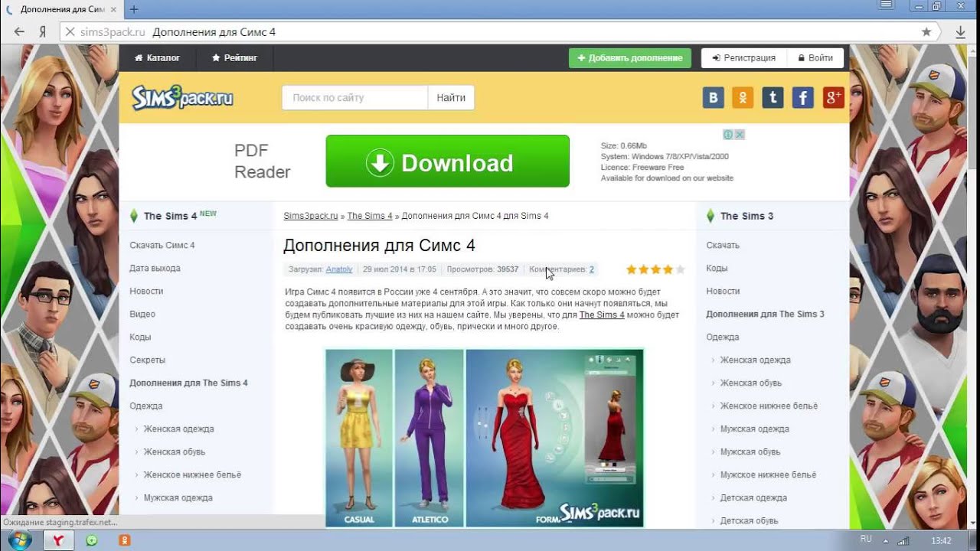Viewport: 980px width, 551px height.
Task: Click the Tumblr social icon
Action: coord(773,97)
